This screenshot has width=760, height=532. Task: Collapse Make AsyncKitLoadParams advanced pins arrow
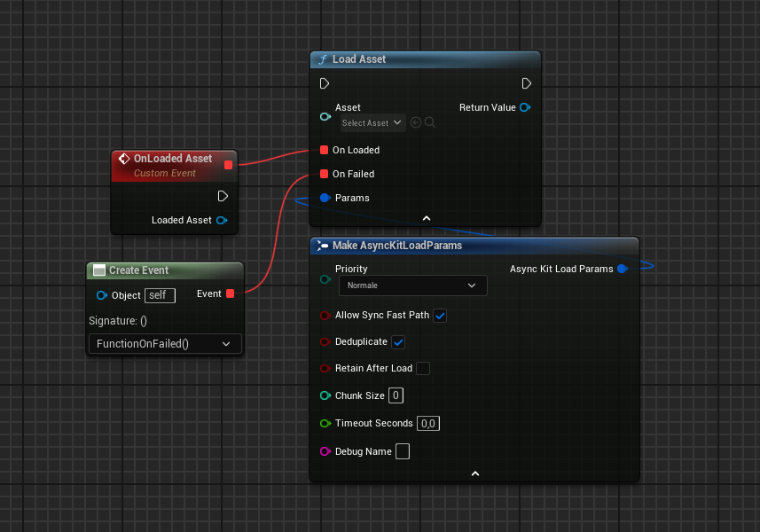(475, 473)
